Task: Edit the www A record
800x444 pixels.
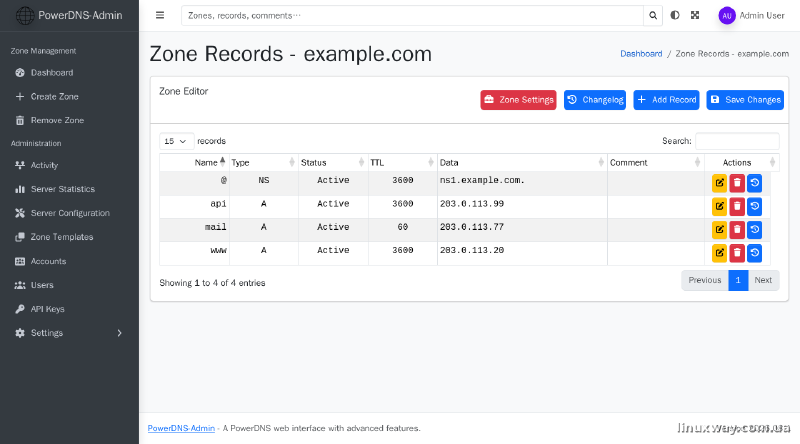Action: click(x=719, y=253)
